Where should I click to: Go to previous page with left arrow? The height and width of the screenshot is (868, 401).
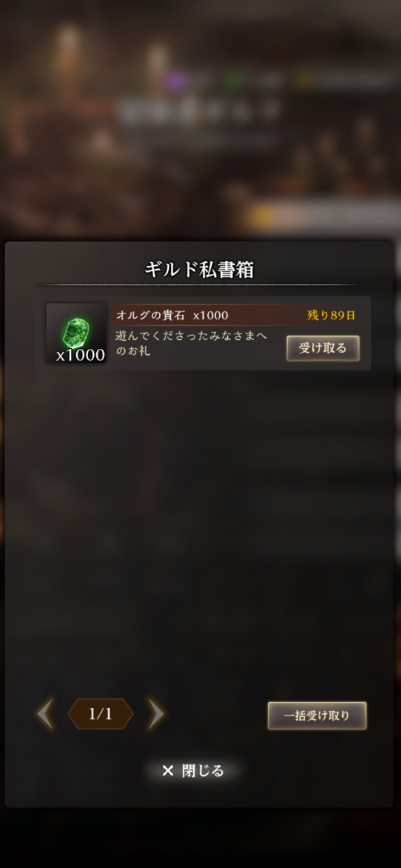click(x=46, y=714)
